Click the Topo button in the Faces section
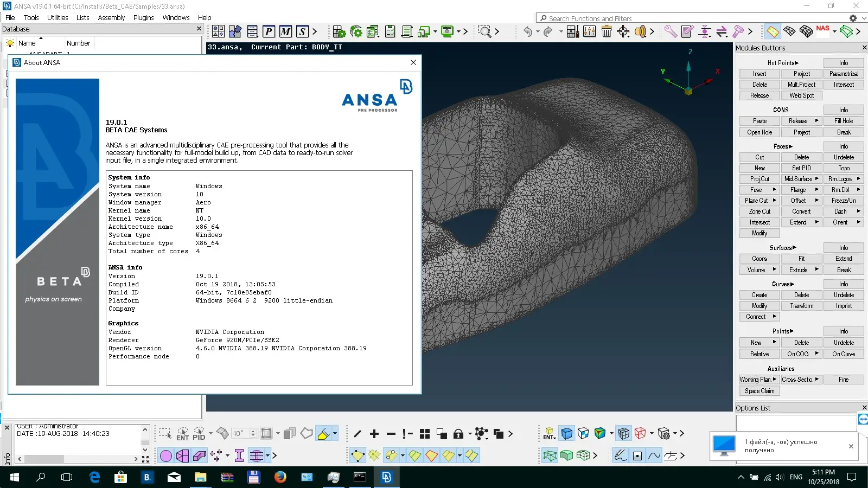This screenshot has height=488, width=868. coord(844,168)
